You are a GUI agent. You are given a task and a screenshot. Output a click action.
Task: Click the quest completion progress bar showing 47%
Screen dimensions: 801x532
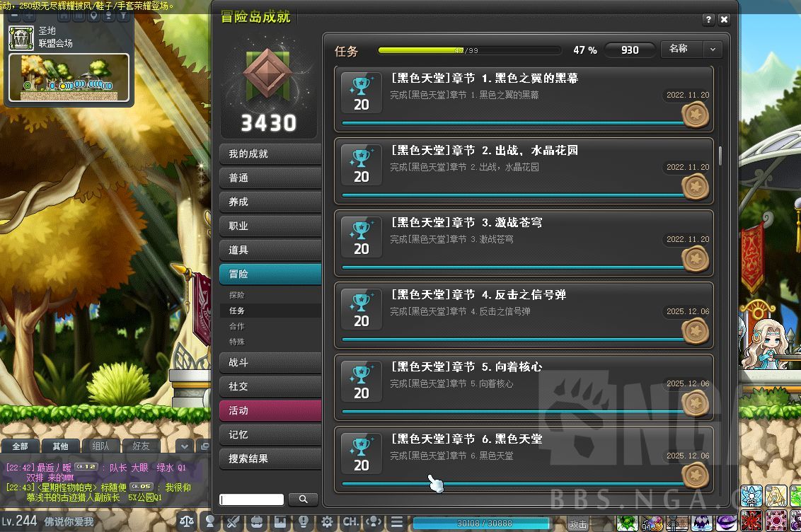pyautogui.click(x=467, y=50)
